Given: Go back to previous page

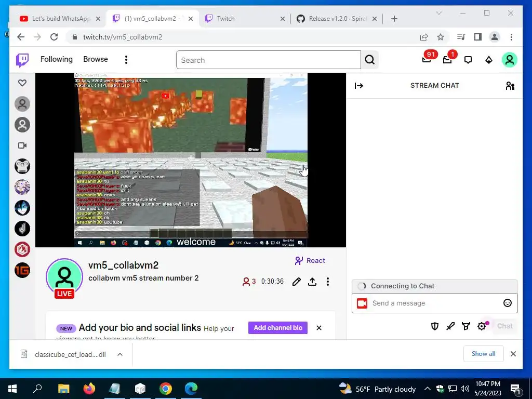Looking at the screenshot, I should (21, 37).
